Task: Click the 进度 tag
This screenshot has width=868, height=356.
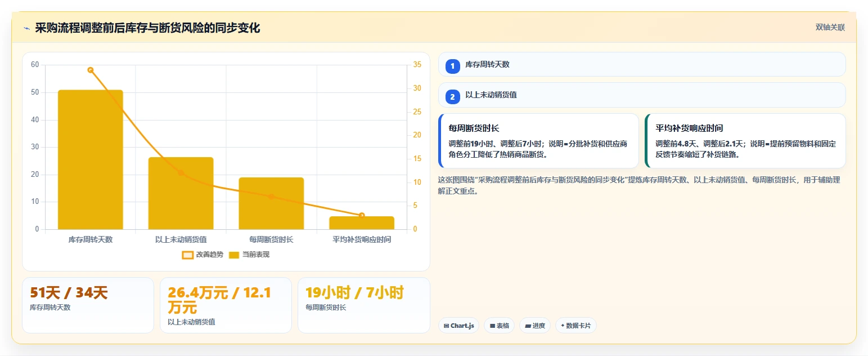Action: pos(535,326)
